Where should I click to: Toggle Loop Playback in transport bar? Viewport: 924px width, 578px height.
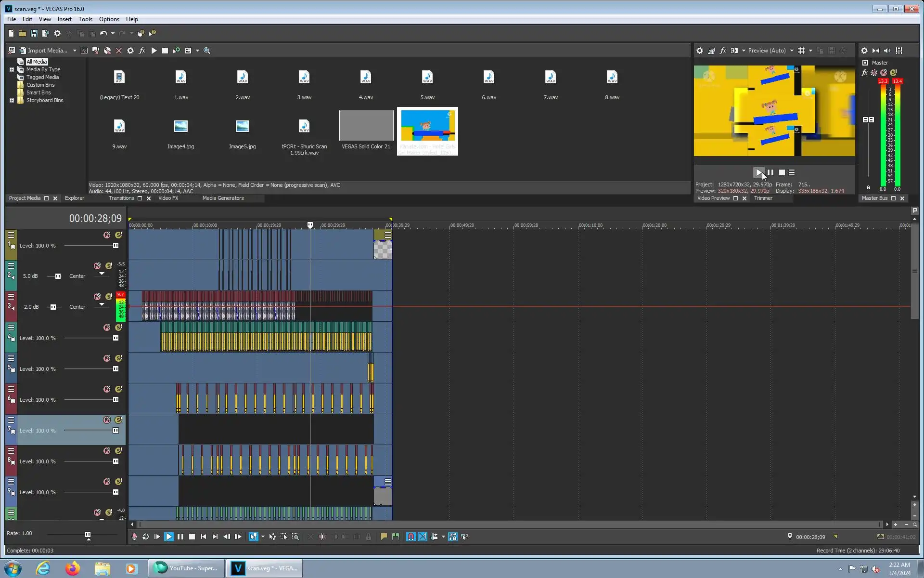pos(145,537)
